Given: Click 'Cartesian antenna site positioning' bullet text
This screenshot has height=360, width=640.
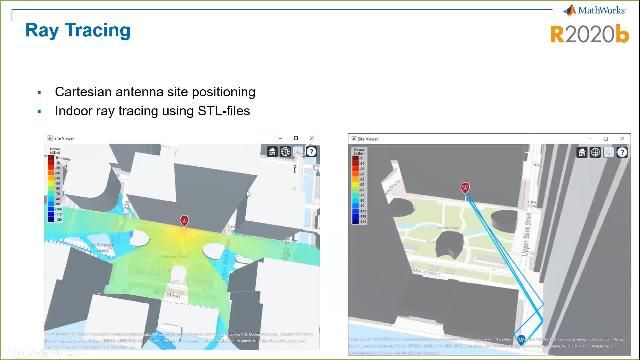Looking at the screenshot, I should tap(155, 92).
